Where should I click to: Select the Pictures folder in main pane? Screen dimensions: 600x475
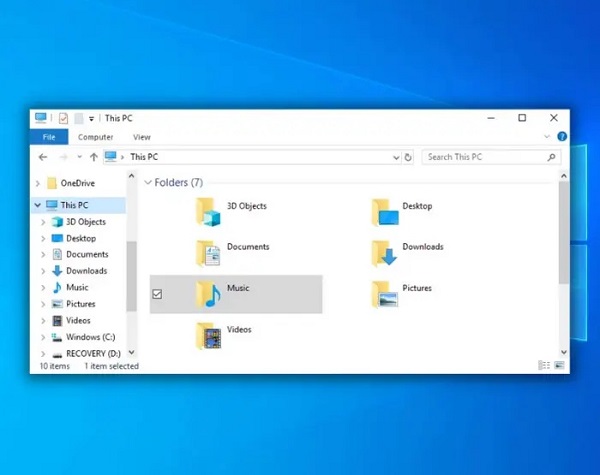402,294
